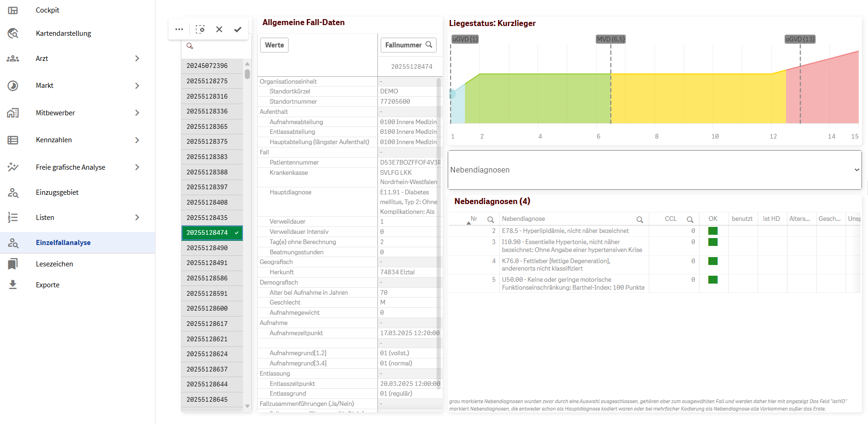Expand the Nebendiagnosen dropdown

tap(655, 170)
